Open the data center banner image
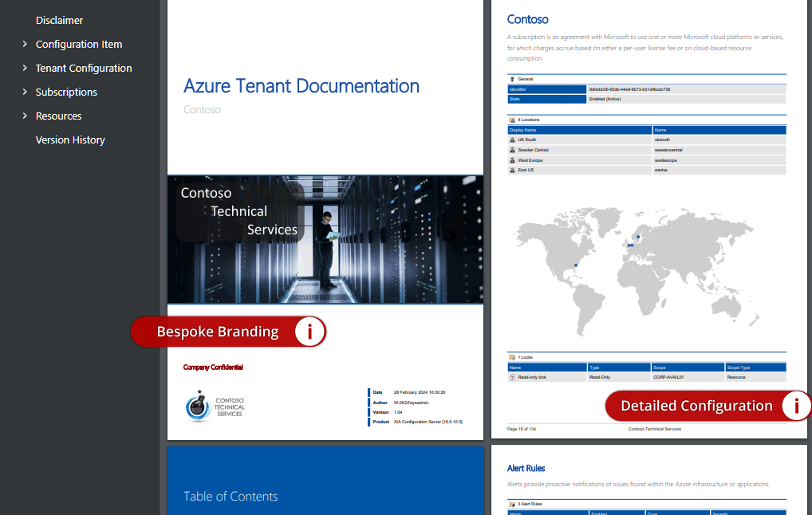 tap(325, 240)
